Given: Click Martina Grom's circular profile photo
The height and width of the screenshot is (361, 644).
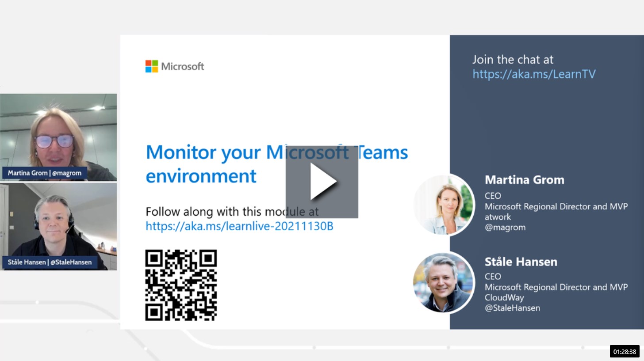Looking at the screenshot, I should pyautogui.click(x=444, y=204).
